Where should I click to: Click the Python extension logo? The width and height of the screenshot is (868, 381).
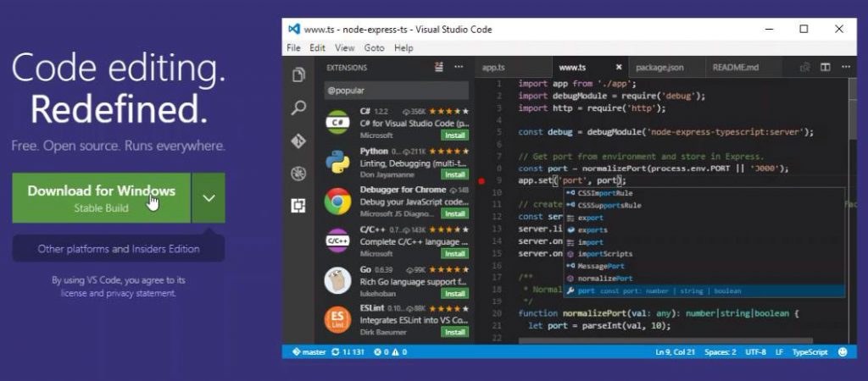[337, 162]
